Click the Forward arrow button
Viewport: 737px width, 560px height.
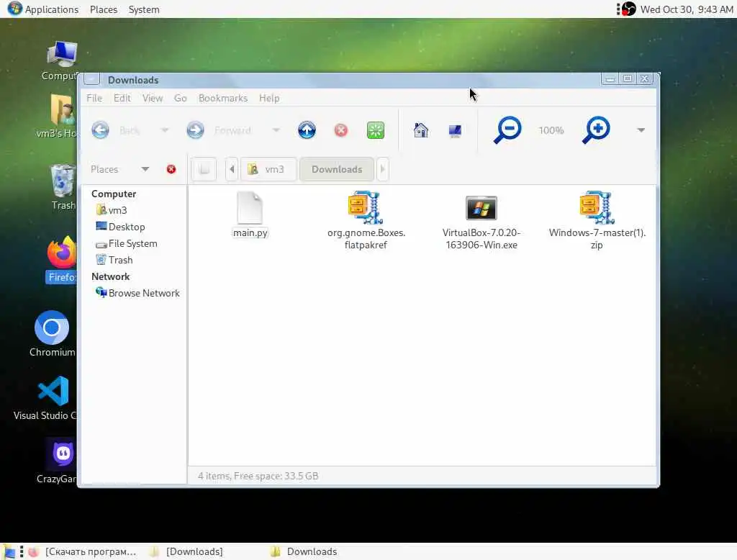point(195,130)
